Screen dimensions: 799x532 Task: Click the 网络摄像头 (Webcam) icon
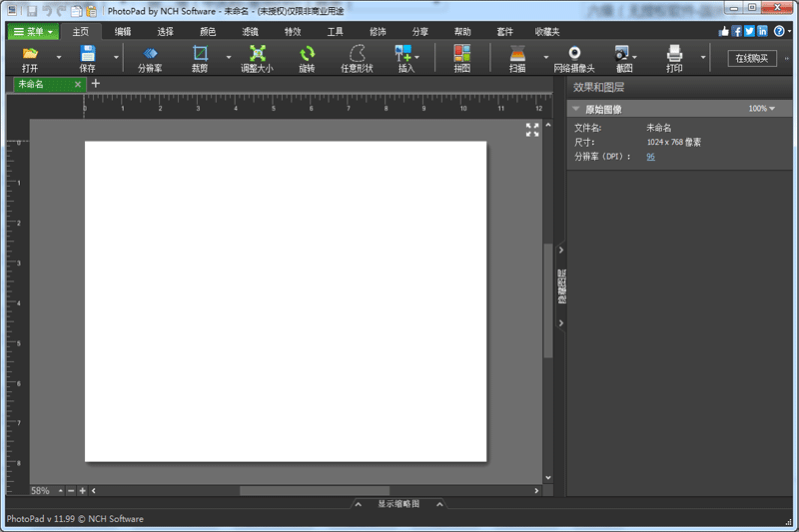click(574, 54)
